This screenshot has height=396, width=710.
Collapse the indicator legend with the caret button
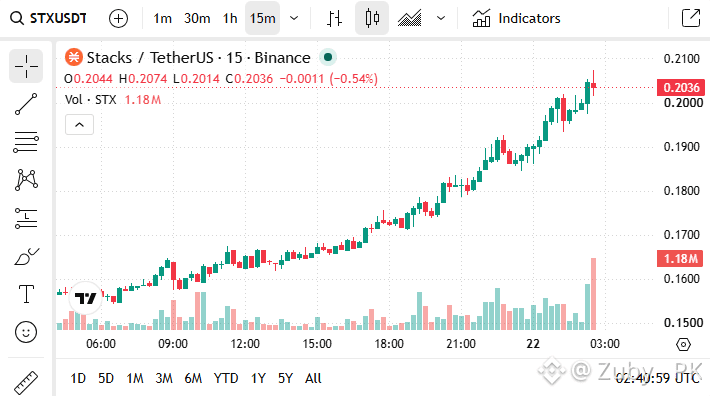[x=79, y=124]
